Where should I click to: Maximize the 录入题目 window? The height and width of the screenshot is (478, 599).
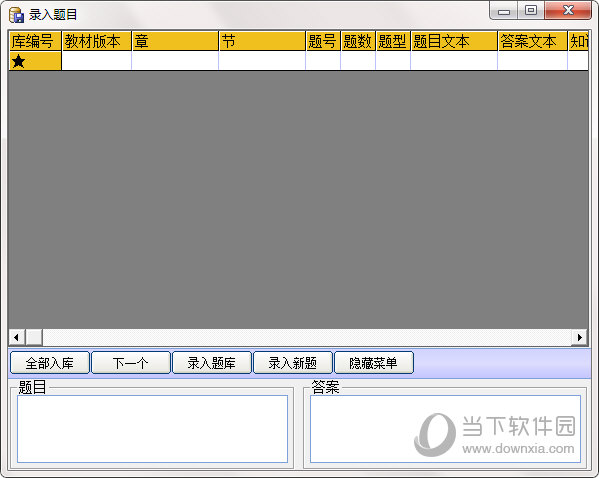pyautogui.click(x=531, y=11)
